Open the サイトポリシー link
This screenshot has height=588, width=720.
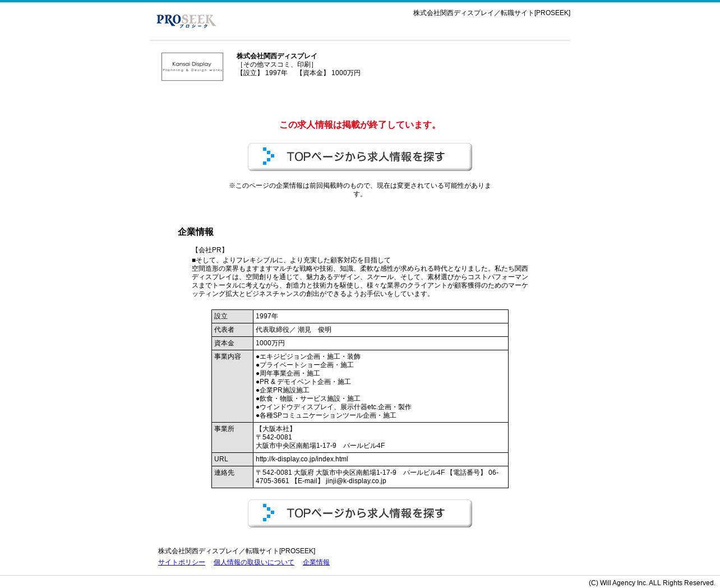182,562
